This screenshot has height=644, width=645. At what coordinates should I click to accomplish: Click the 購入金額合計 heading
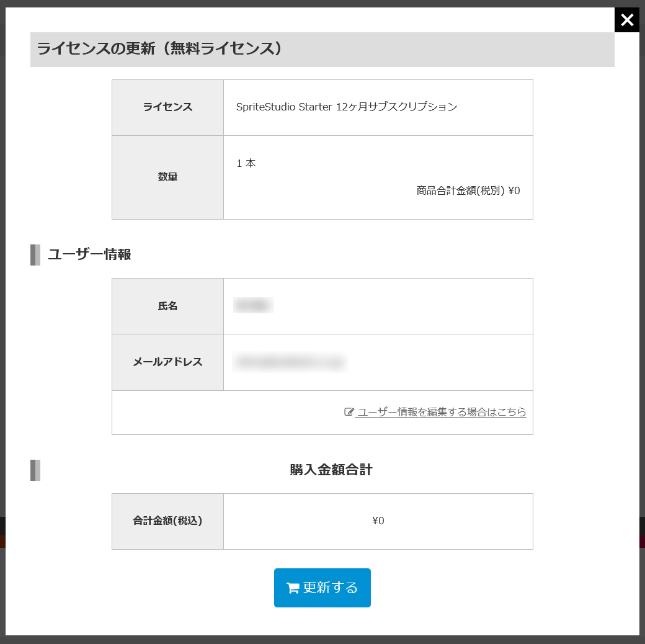pos(331,470)
